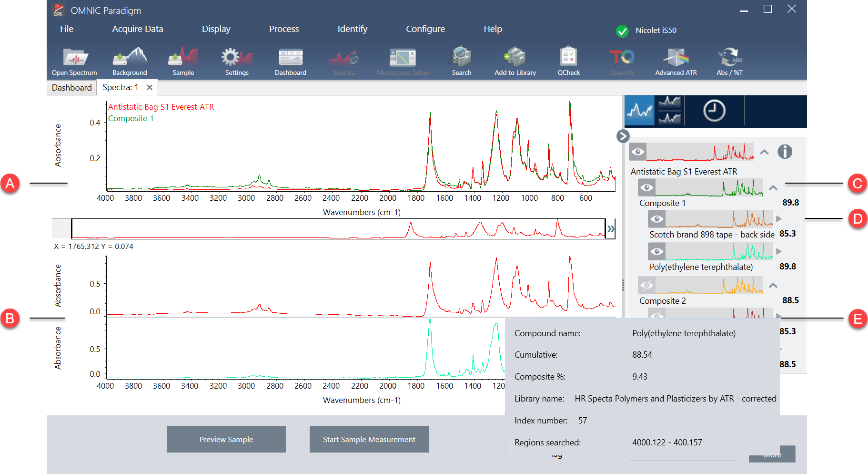Switch to the Dashboard tab

[71, 88]
